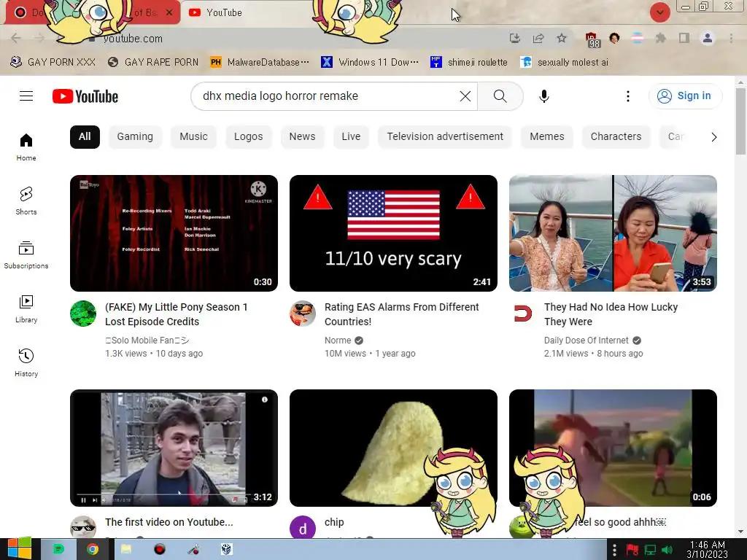747x560 pixels.
Task: Open the Norme channel avatar
Action: 303,314
